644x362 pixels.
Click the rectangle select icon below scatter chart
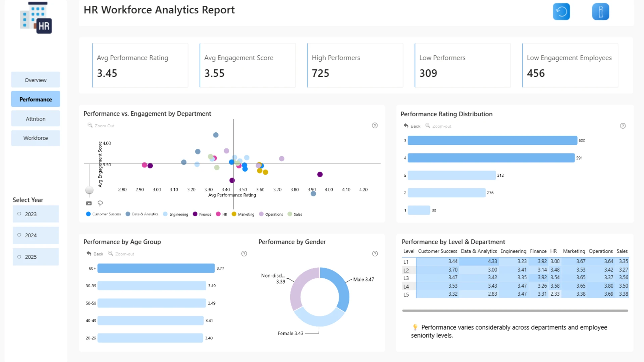click(x=89, y=203)
